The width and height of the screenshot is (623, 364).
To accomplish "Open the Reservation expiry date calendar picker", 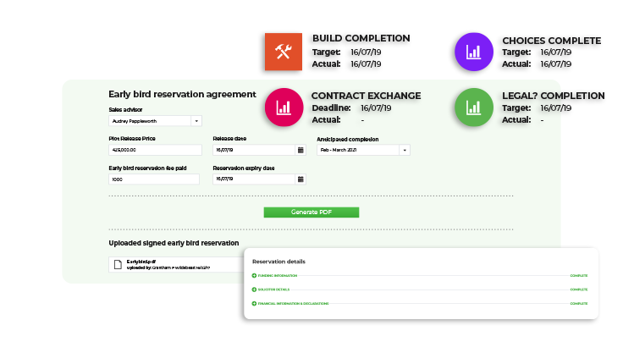I will pyautogui.click(x=300, y=179).
